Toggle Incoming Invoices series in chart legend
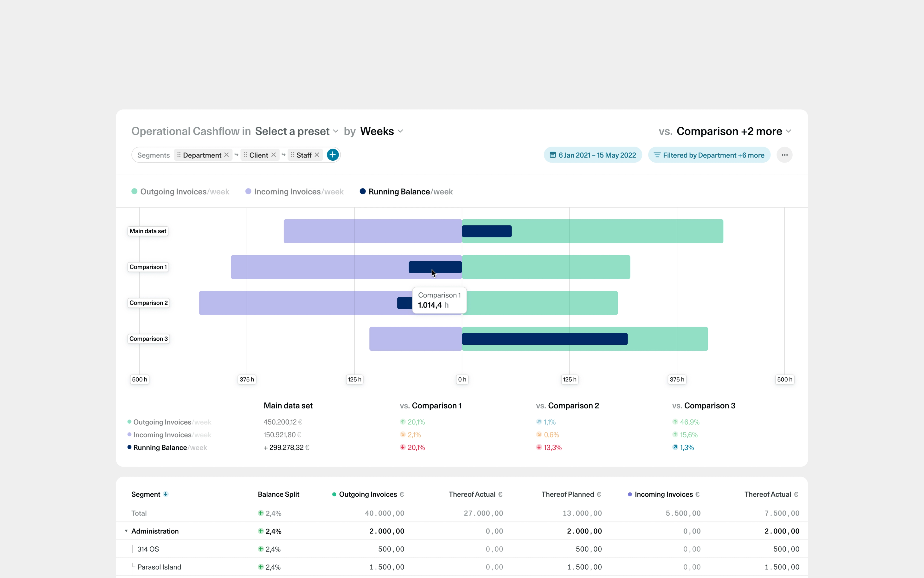924x578 pixels. coord(294,191)
